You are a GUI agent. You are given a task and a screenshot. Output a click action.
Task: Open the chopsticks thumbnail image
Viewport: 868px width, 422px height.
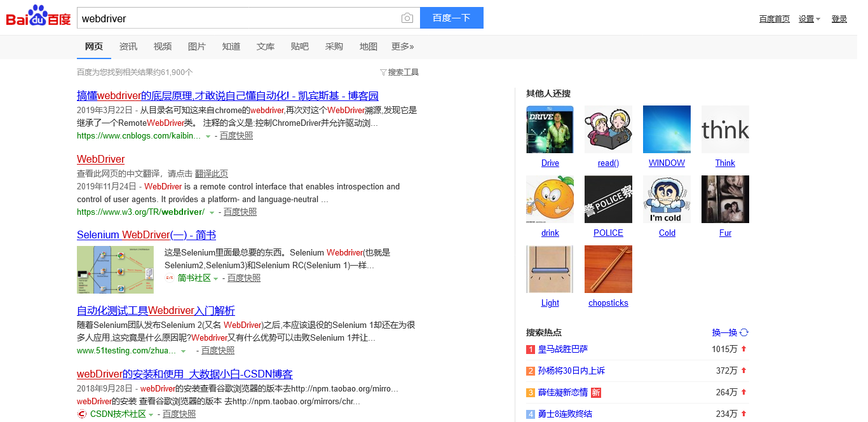coord(608,269)
